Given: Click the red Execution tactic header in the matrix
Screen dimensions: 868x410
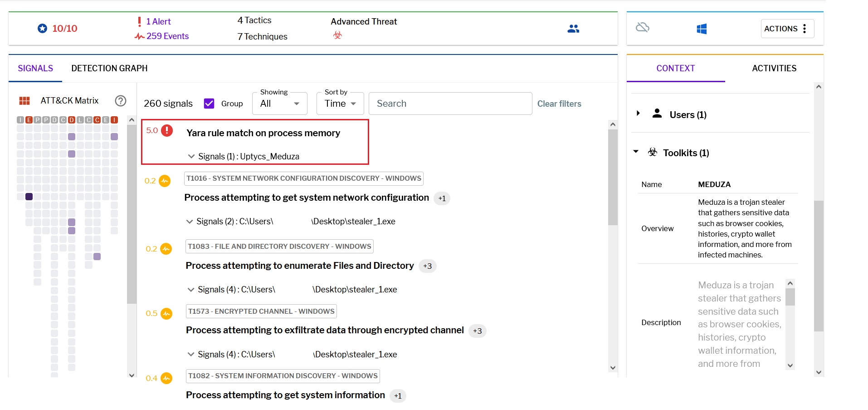Looking at the screenshot, I should [x=29, y=119].
